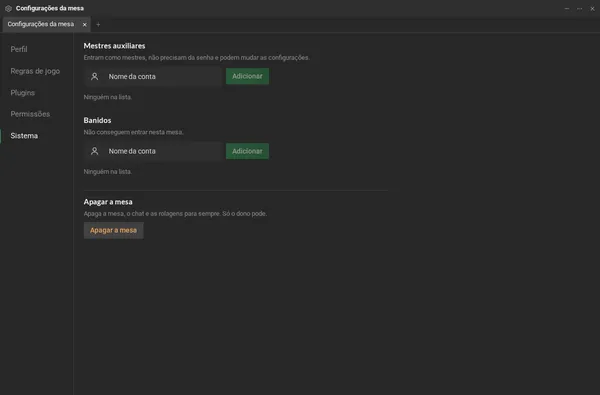Click the Apagar a mesa button
Viewport: 600px width, 395px height.
tap(114, 230)
